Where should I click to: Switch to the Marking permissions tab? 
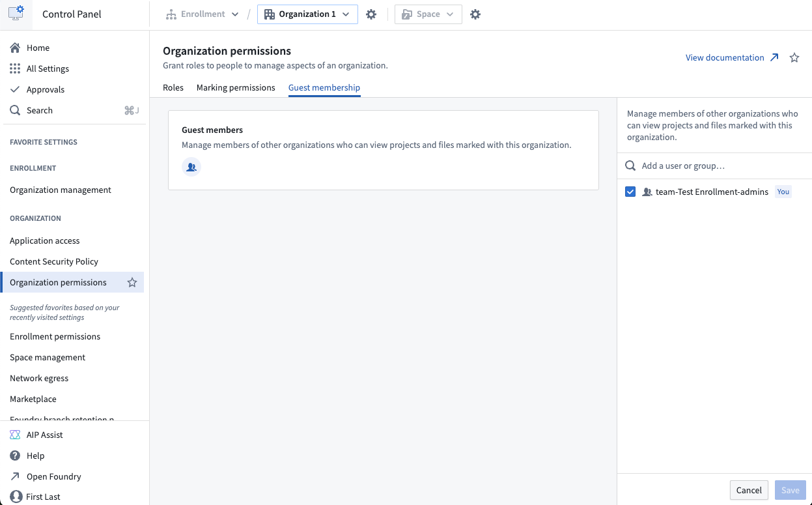(x=236, y=87)
